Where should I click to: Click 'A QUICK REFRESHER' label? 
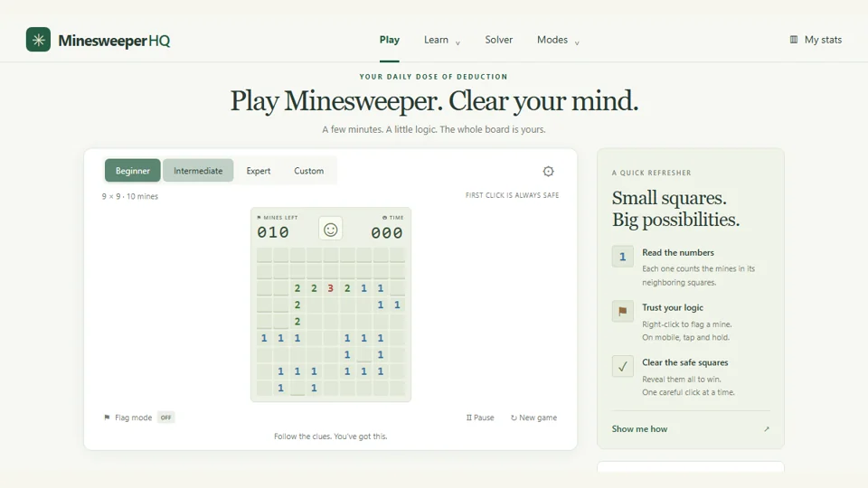tap(652, 173)
